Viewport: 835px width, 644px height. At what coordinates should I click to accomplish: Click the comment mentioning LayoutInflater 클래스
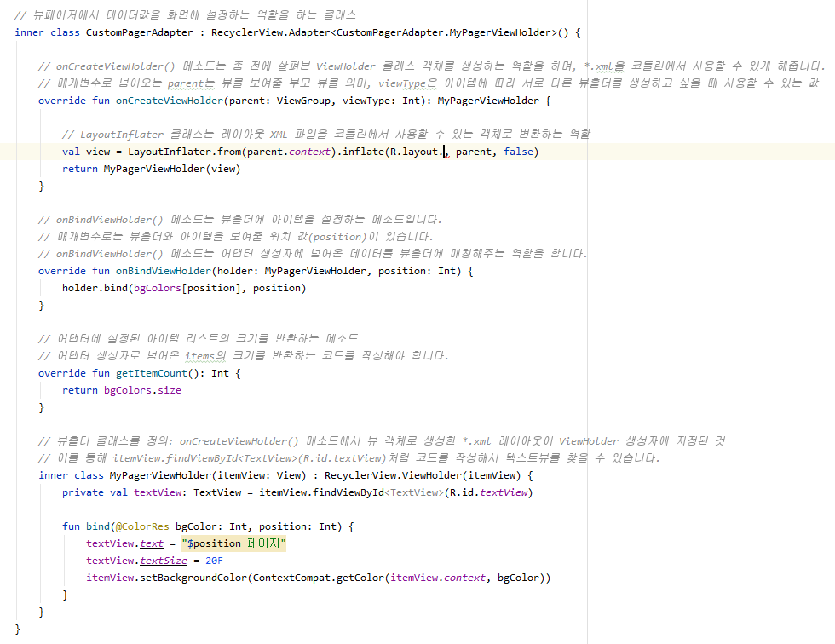pyautogui.click(x=325, y=134)
